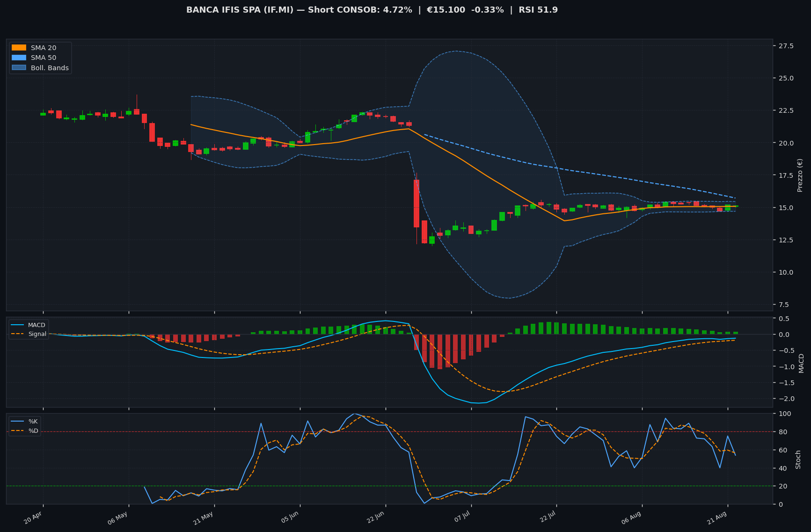The height and width of the screenshot is (532, 811).
Task: Click the Boll. Bands legend swatch
Action: click(19, 68)
